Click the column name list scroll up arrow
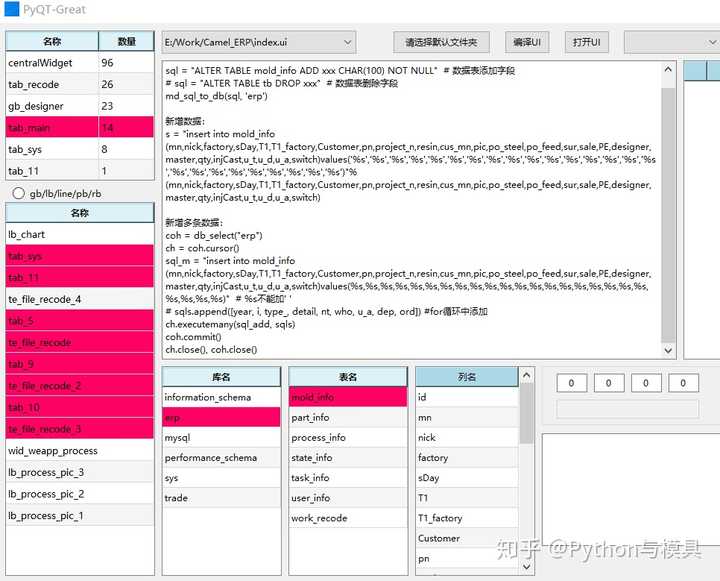720x581 pixels. pyautogui.click(x=527, y=375)
